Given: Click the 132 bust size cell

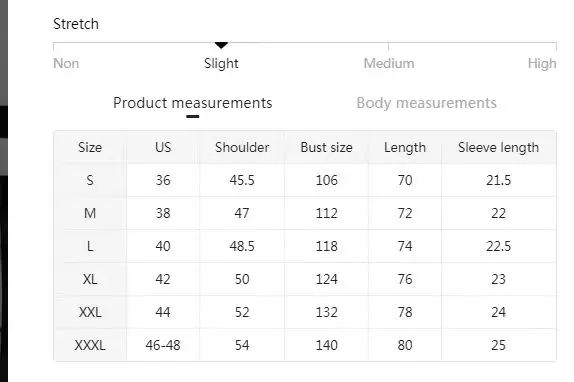Looking at the screenshot, I should [327, 312].
